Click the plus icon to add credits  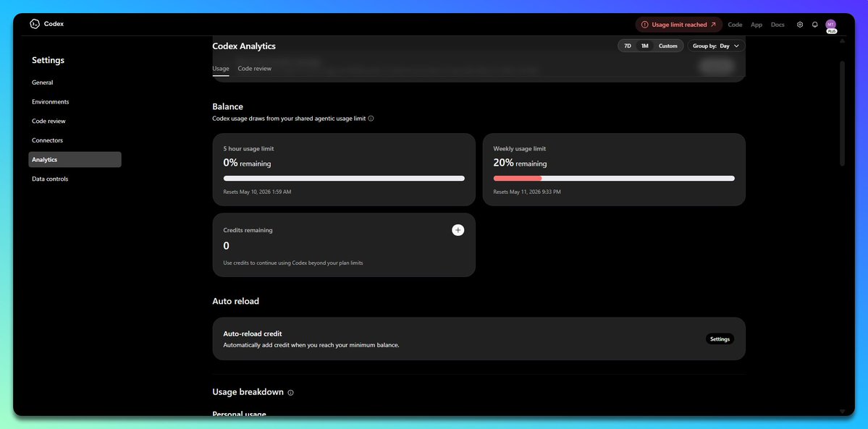(458, 230)
